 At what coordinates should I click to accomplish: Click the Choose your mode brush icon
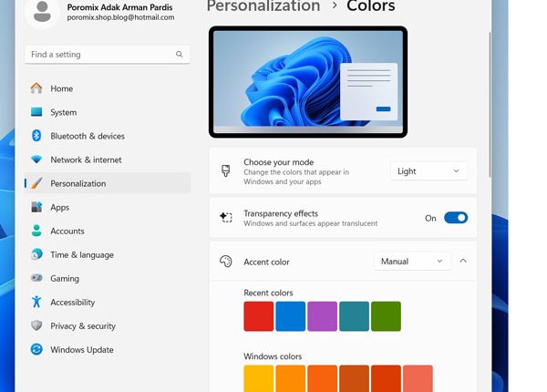click(226, 170)
